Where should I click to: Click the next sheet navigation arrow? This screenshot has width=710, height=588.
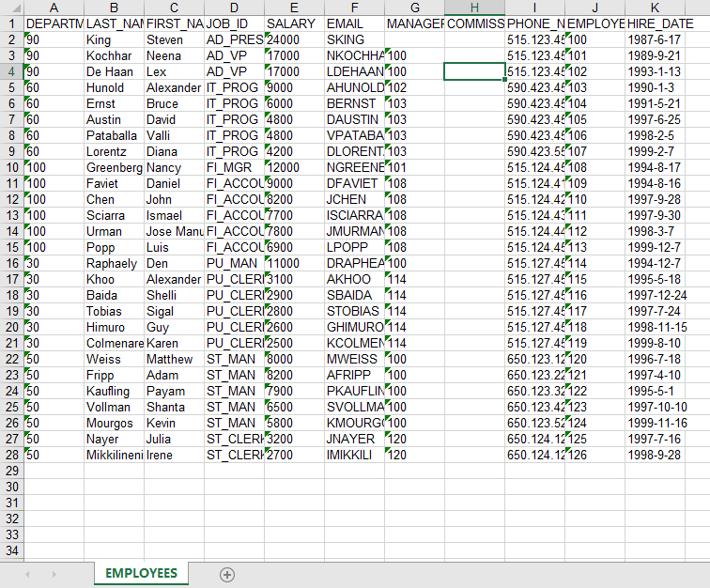pos(54,575)
